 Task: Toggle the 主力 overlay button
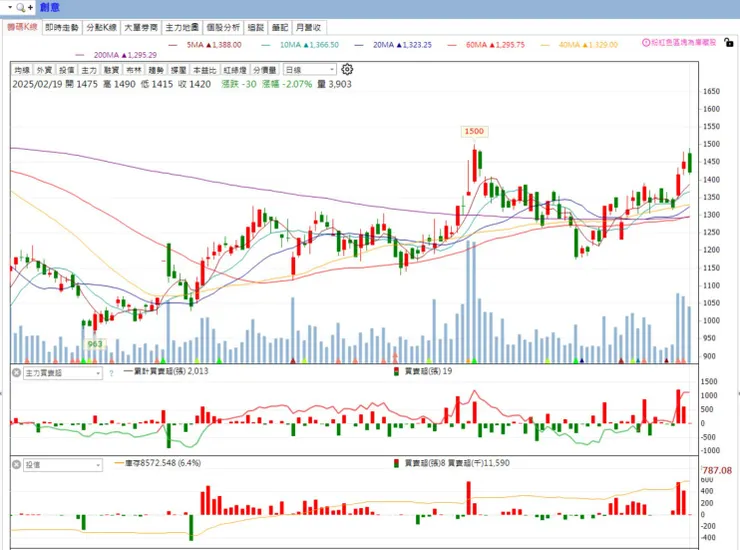[x=89, y=70]
